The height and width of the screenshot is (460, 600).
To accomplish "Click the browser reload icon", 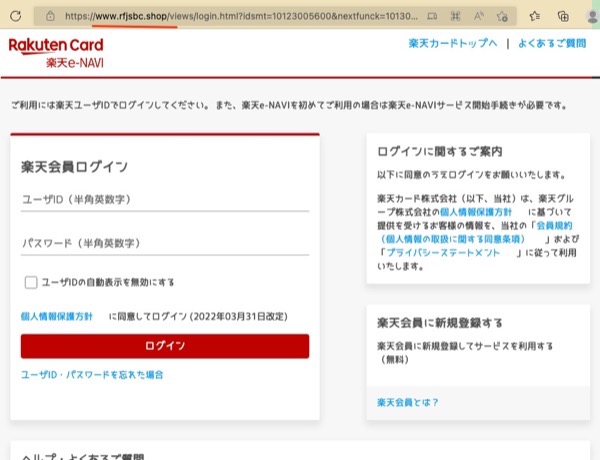I will [15, 16].
